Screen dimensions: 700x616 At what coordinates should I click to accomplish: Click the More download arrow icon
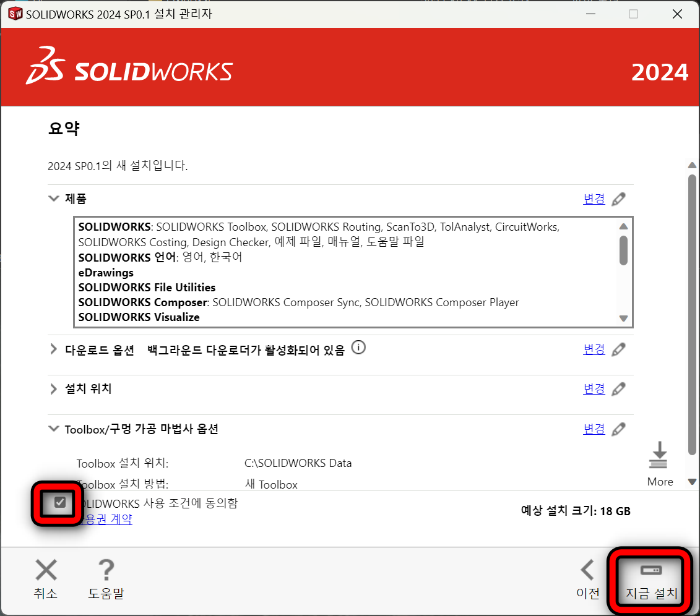(659, 455)
